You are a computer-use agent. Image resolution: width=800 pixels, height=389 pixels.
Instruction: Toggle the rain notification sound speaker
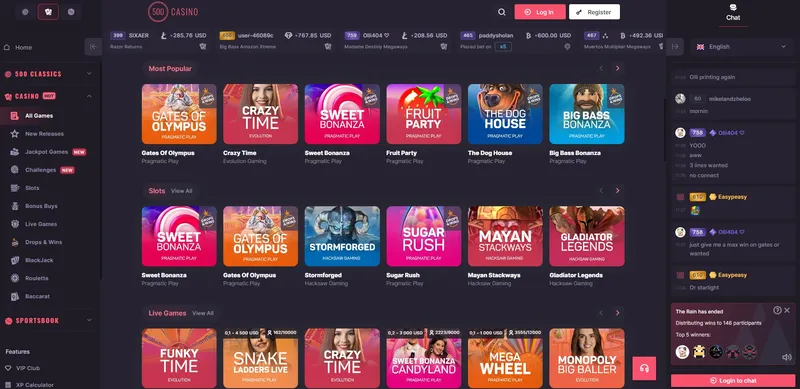tap(786, 357)
